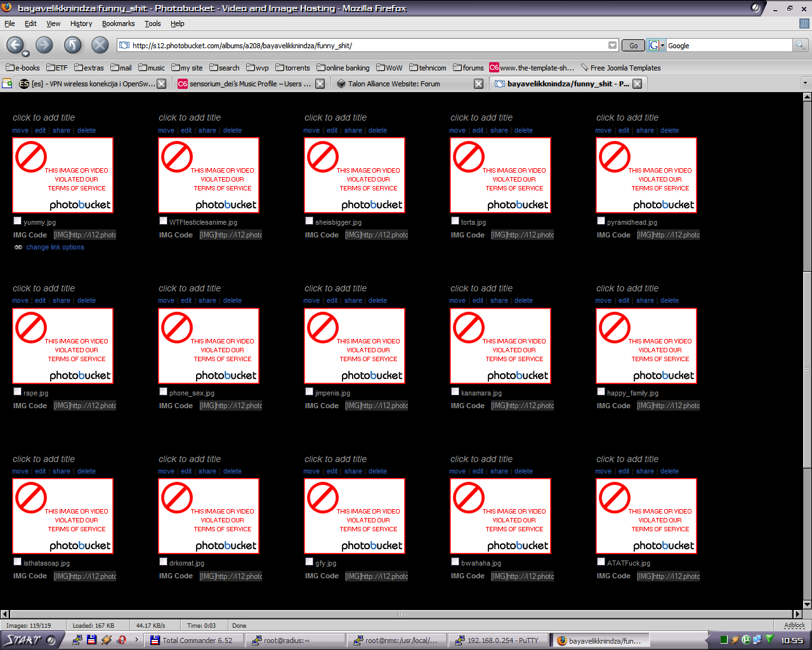Screen dimensions: 812x650
Task: Switch to the Talon Alliance Website Forum tab
Action: click(393, 83)
